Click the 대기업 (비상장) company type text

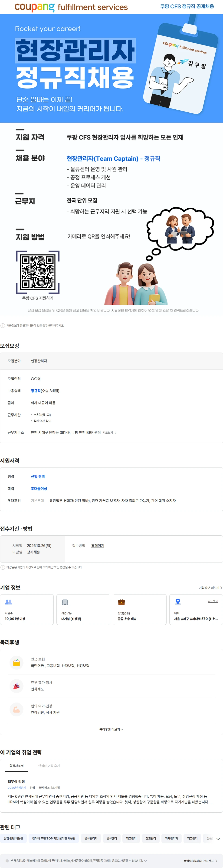[x=71, y=619]
